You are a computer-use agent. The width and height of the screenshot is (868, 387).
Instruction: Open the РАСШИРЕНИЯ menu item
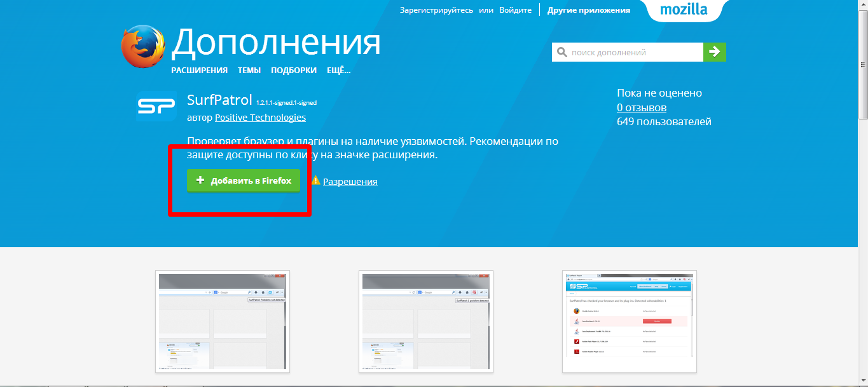[199, 71]
